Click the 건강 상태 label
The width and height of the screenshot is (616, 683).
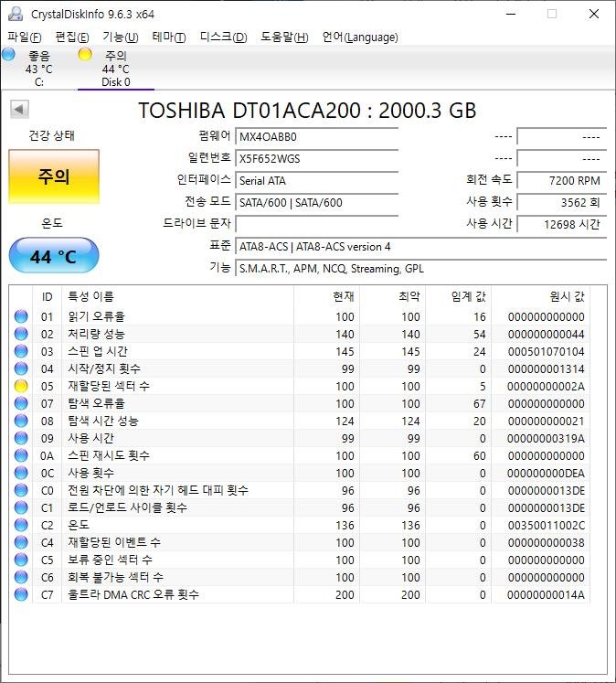coord(52,135)
